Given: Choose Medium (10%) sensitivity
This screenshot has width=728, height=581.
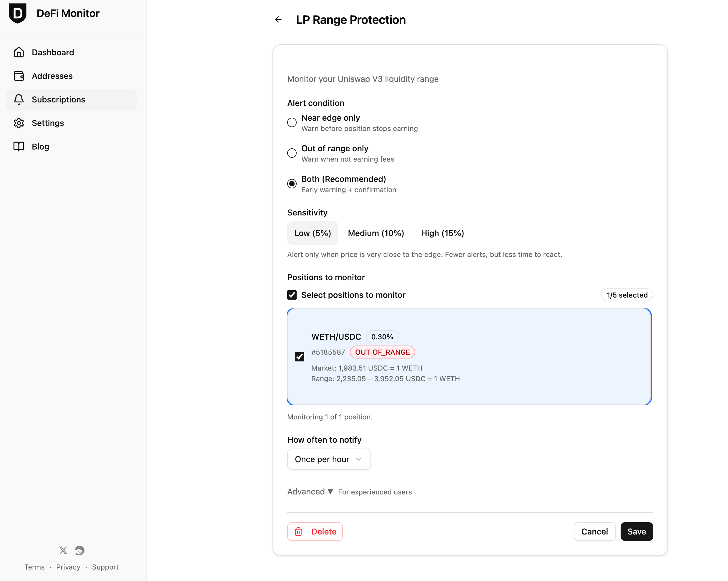Looking at the screenshot, I should click(376, 233).
